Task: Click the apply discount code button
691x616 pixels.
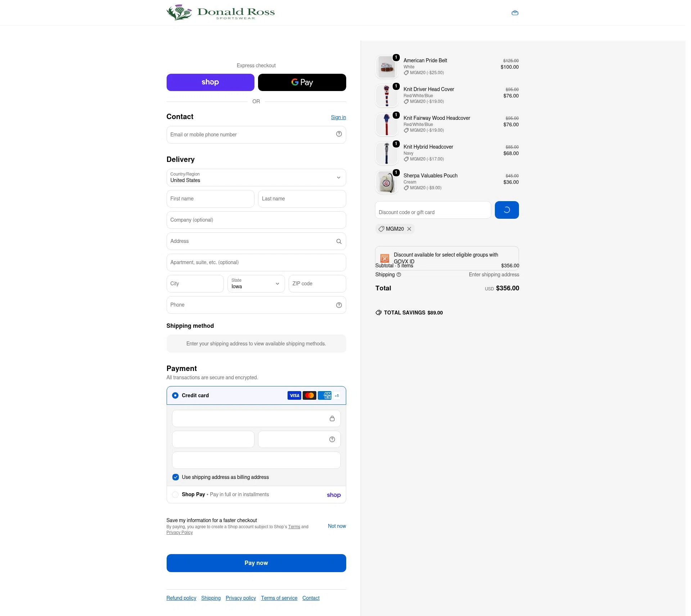Action: tap(507, 210)
